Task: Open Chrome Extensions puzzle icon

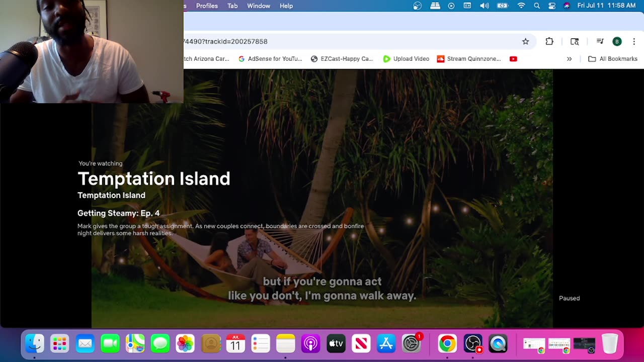Action: [x=549, y=42]
